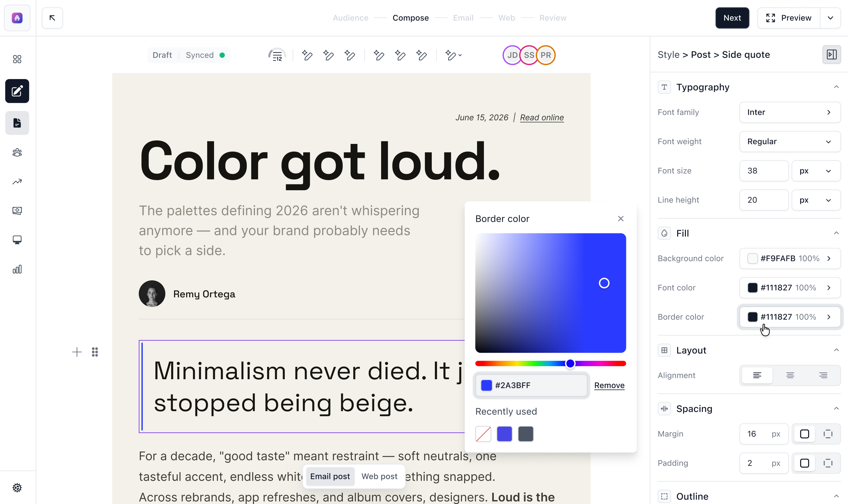Click the word count gauge icon in the toolbar
This screenshot has width=848, height=504.
[277, 55]
